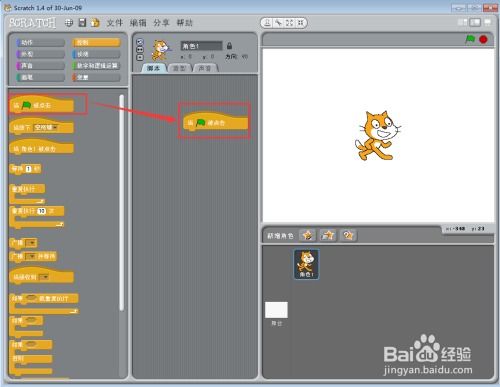
Task: Switch to the 造型 costumes tab
Action: pyautogui.click(x=180, y=68)
